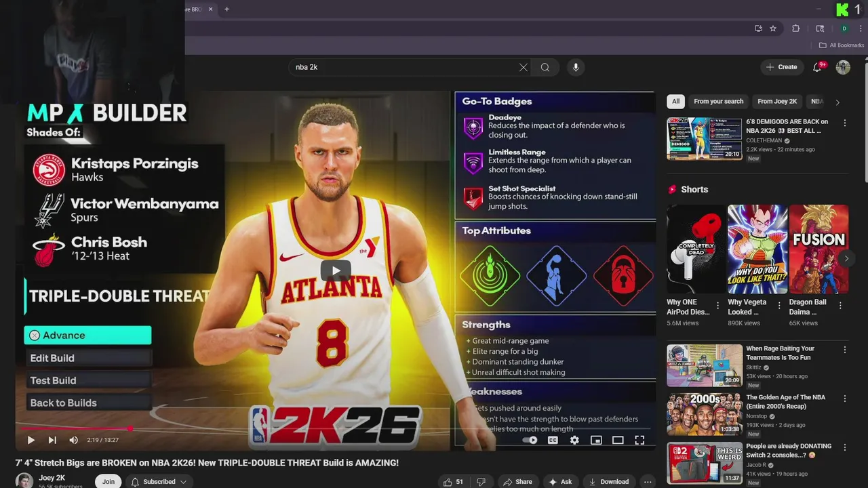Image resolution: width=868 pixels, height=488 pixels.
Task: Open YouTube notifications bell
Action: [x=818, y=67]
